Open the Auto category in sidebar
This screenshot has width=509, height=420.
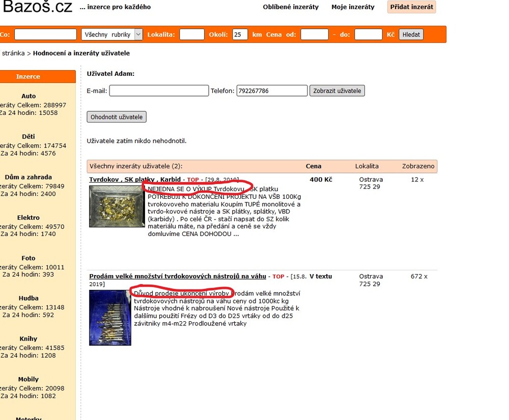tap(29, 96)
